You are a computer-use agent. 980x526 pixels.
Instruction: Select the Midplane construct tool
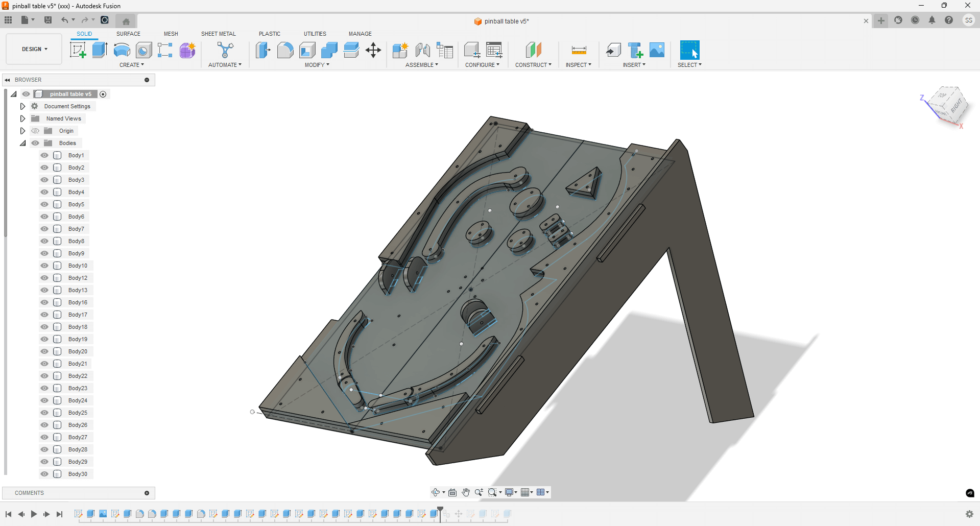533,50
